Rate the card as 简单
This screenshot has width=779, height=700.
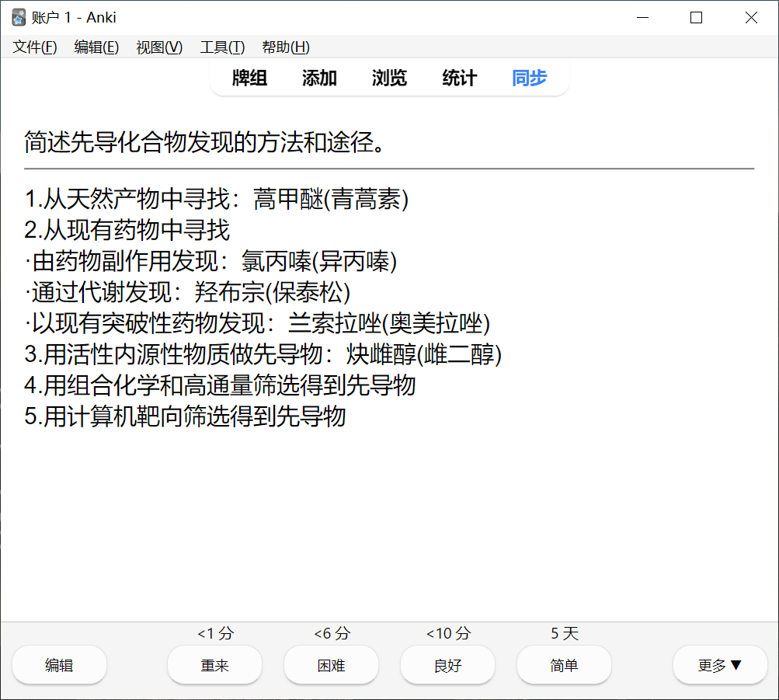tap(565, 665)
